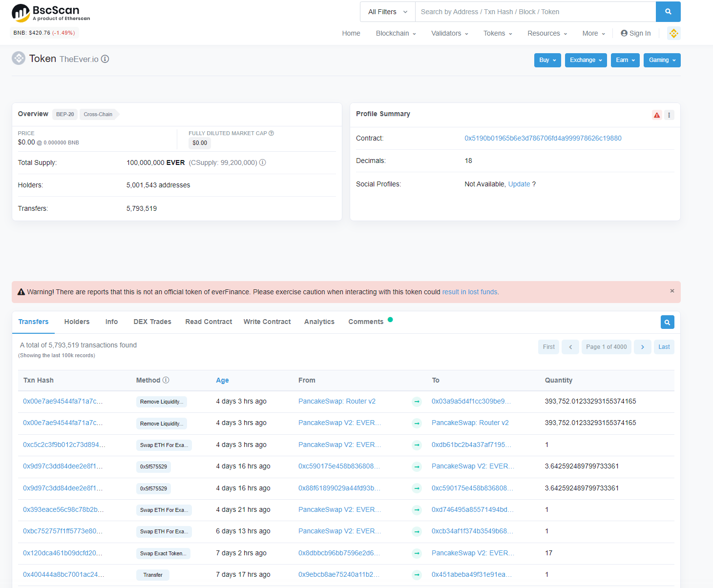Viewport: 713px width, 588px height.
Task: Click the yellow Binance chain icon beside Sign In
Action: pyautogui.click(x=674, y=33)
